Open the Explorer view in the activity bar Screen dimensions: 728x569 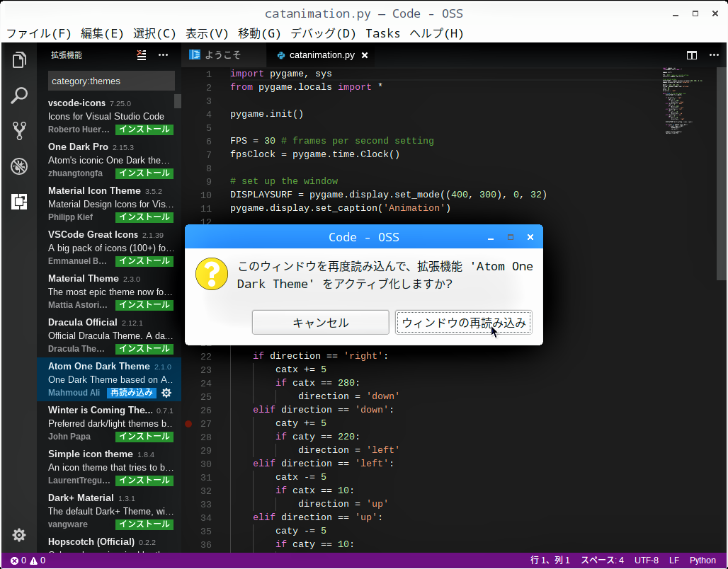pos(19,60)
